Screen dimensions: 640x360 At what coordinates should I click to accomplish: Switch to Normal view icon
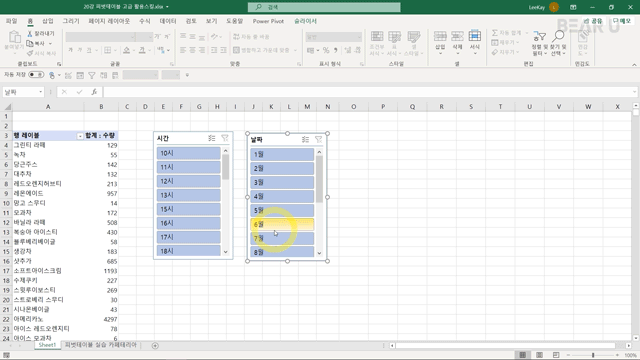pos(522,355)
